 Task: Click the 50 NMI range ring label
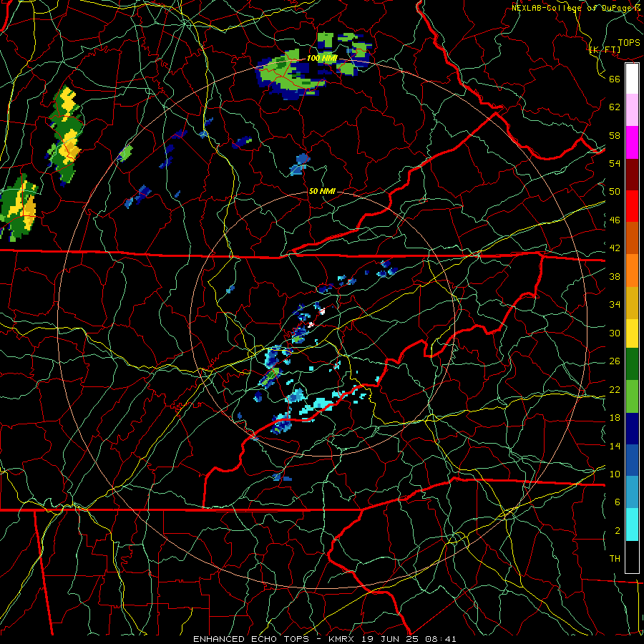click(321, 191)
